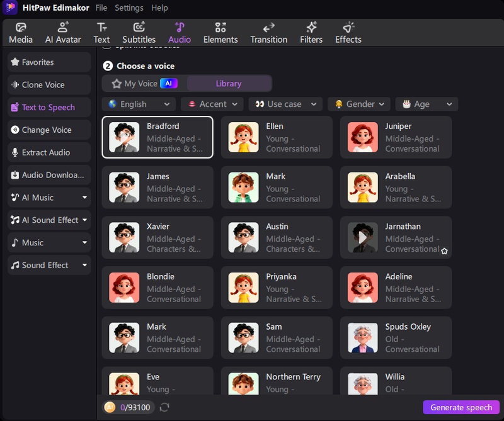The height and width of the screenshot is (421, 504).
Task: Click the AI credits coin icon
Action: click(x=110, y=407)
